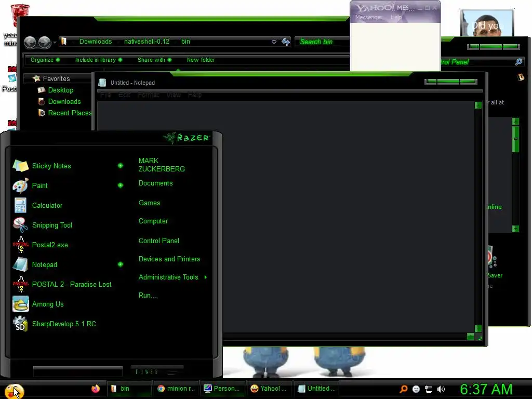Click the Control Panel window scrollbar thumb
The image size is (532, 399).
pyautogui.click(x=515, y=139)
